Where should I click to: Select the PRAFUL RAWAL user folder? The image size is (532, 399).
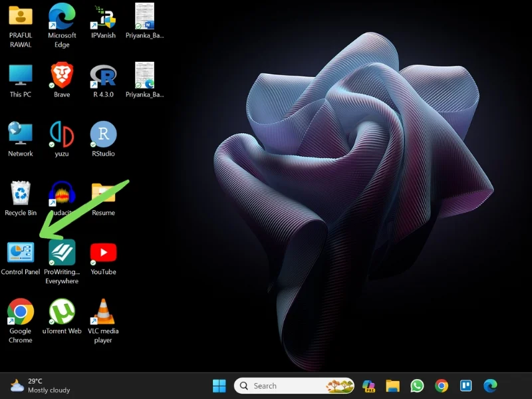(x=21, y=17)
